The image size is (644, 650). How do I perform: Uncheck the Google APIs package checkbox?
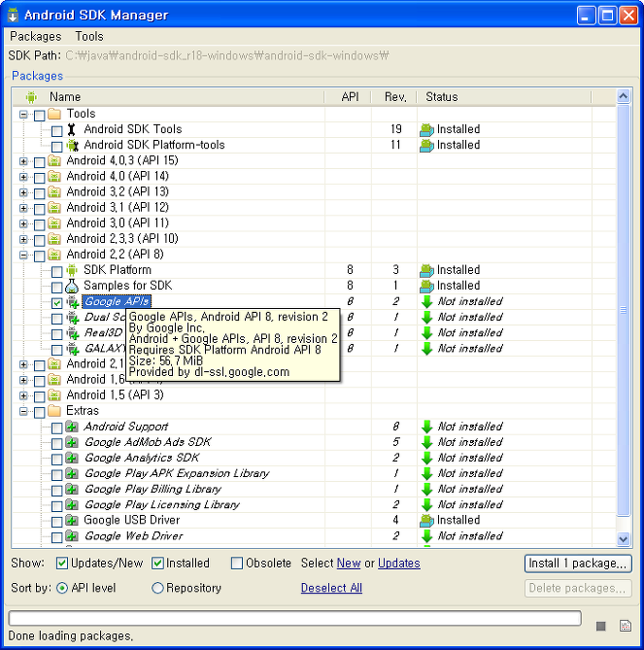coord(56,302)
